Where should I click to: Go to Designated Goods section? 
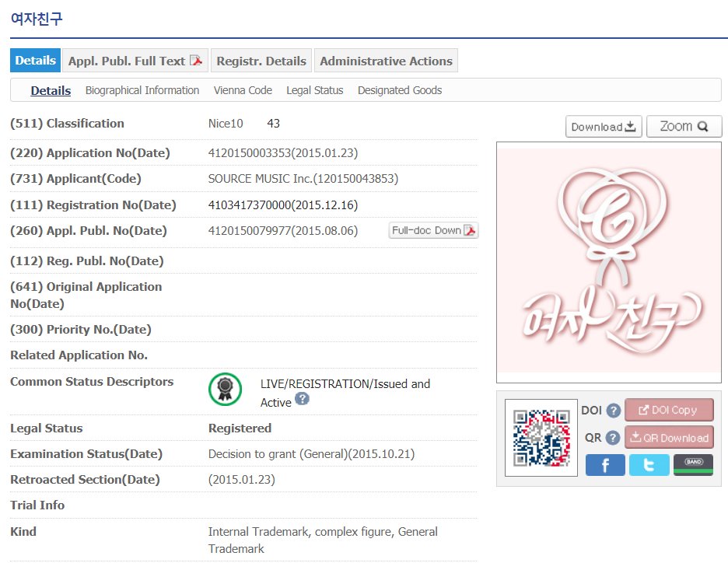tap(400, 90)
